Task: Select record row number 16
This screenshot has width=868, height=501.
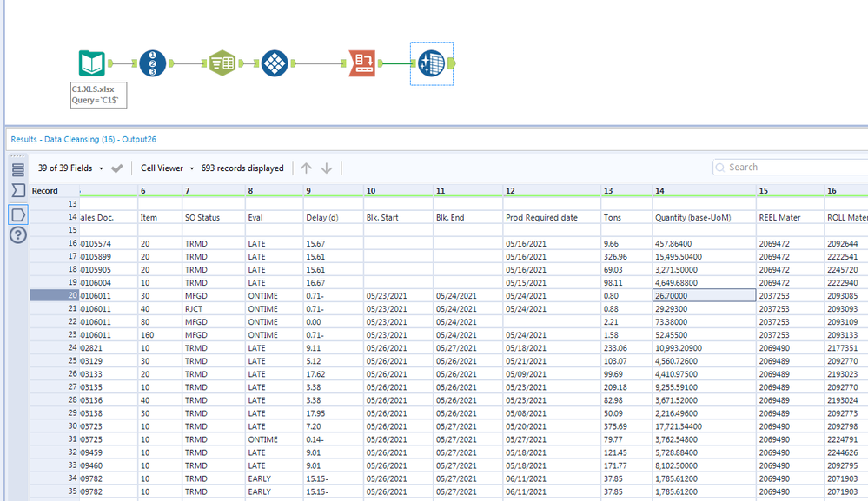Action: click(x=54, y=244)
